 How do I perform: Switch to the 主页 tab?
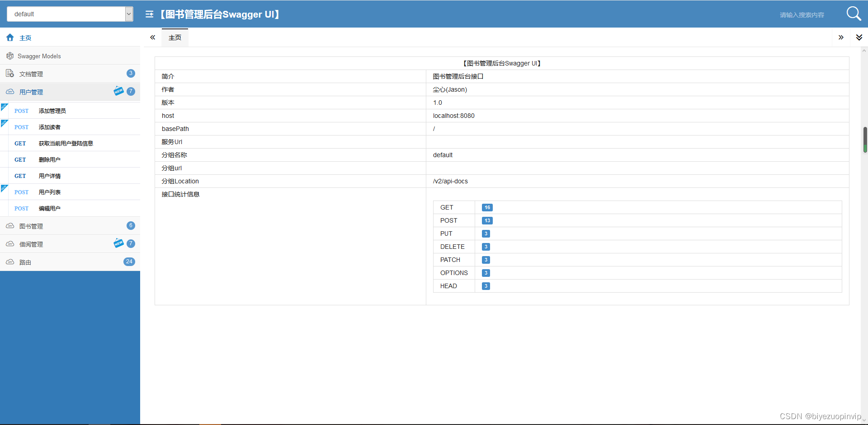click(175, 37)
